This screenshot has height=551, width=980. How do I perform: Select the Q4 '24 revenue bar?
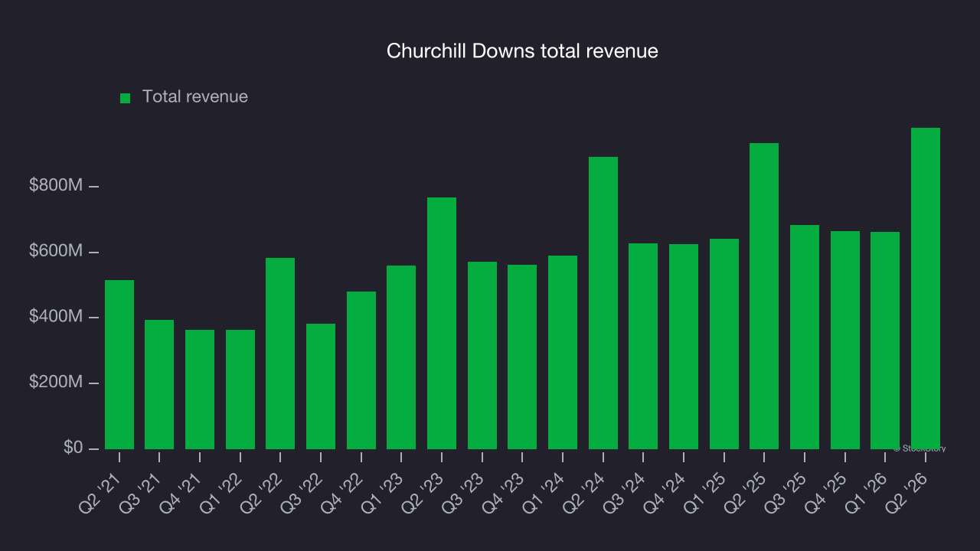[684, 347]
